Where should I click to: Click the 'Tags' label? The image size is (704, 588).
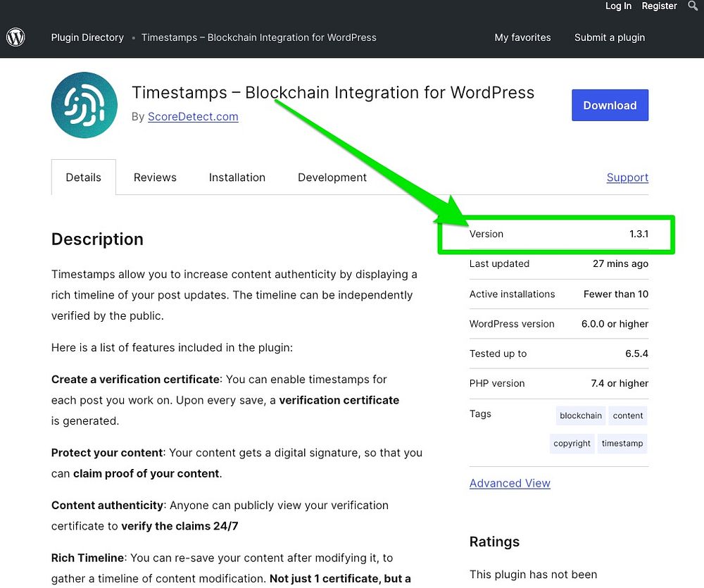(480, 413)
